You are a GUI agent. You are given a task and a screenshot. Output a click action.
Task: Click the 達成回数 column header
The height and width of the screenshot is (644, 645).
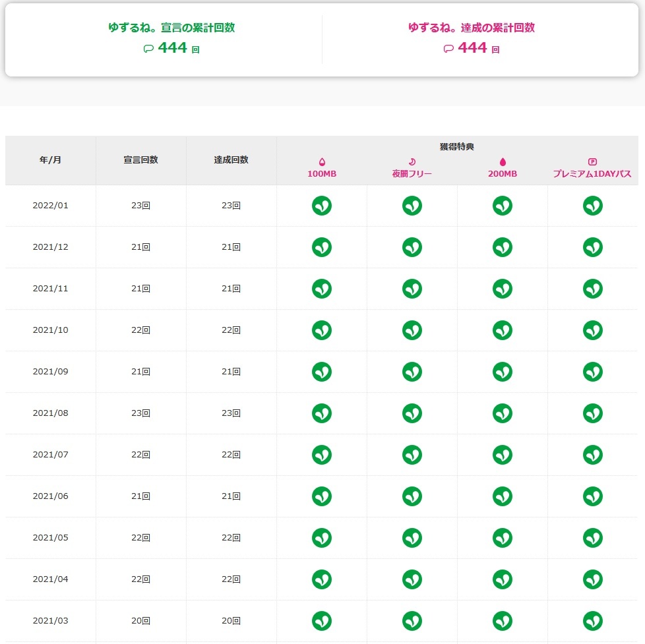[x=231, y=160]
